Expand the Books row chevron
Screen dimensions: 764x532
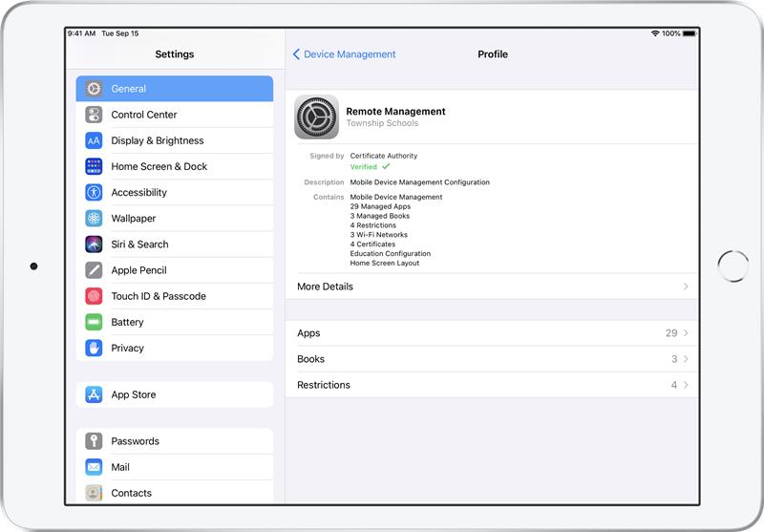(686, 358)
